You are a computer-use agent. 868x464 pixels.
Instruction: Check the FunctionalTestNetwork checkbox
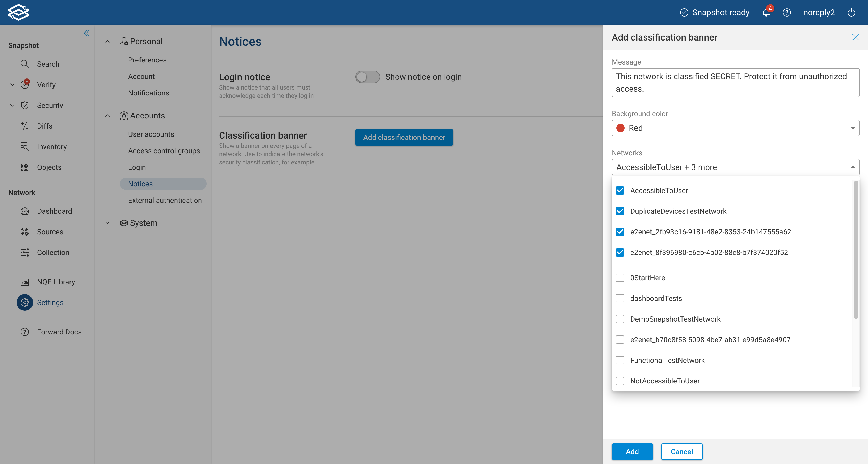point(620,360)
